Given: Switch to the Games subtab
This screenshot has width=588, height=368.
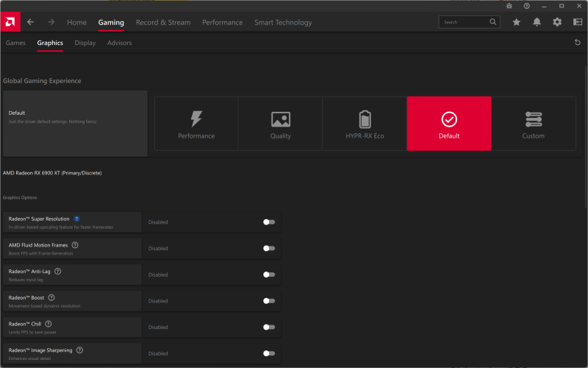Looking at the screenshot, I should [15, 43].
